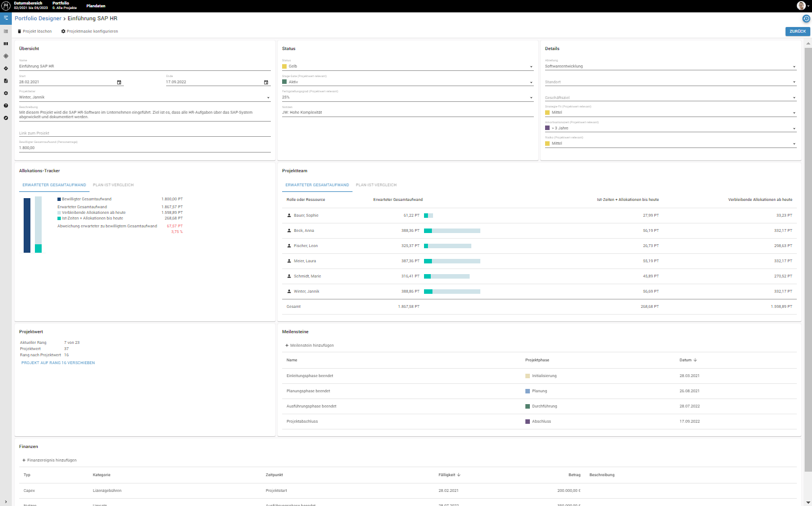
Task: Switch to Plan-Ist-Vergleich tab in Projektteam
Action: pos(376,185)
